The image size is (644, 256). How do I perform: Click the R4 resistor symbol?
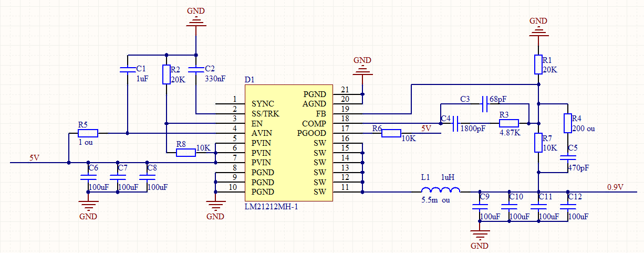coord(568,123)
